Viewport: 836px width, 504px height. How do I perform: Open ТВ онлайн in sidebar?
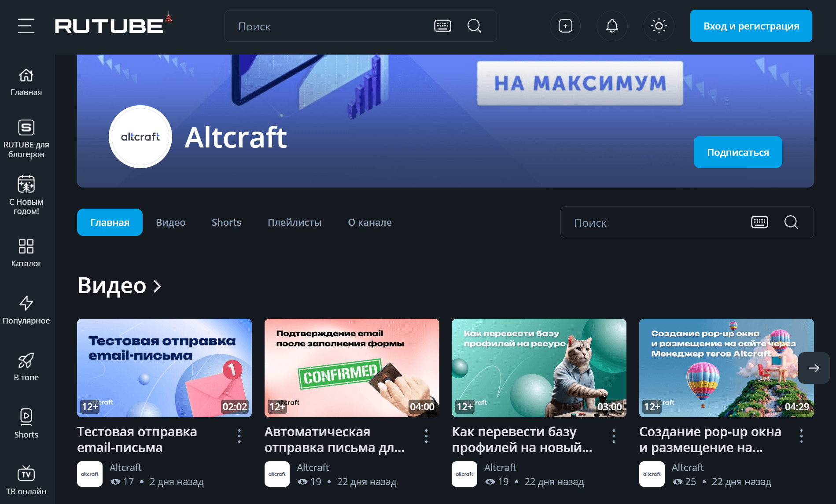point(26,480)
